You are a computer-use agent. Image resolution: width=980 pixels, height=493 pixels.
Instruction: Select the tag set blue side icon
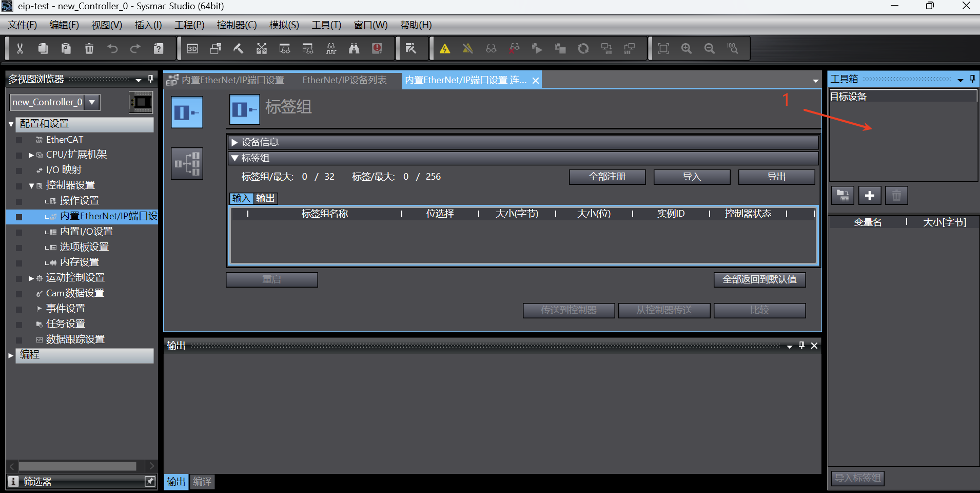(x=187, y=112)
